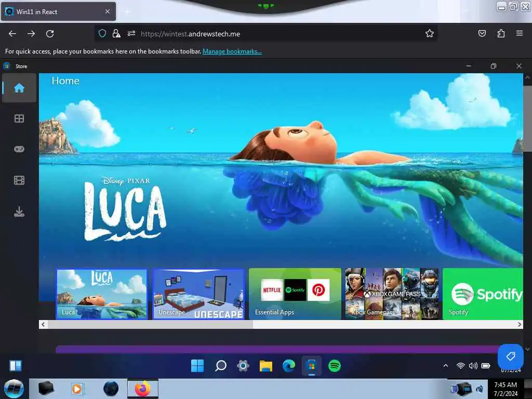
Task: Bookmark this page with the star
Action: click(x=430, y=33)
